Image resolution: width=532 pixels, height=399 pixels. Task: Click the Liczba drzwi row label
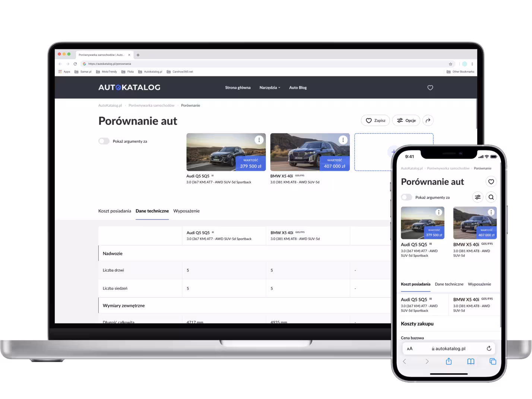coord(113,270)
